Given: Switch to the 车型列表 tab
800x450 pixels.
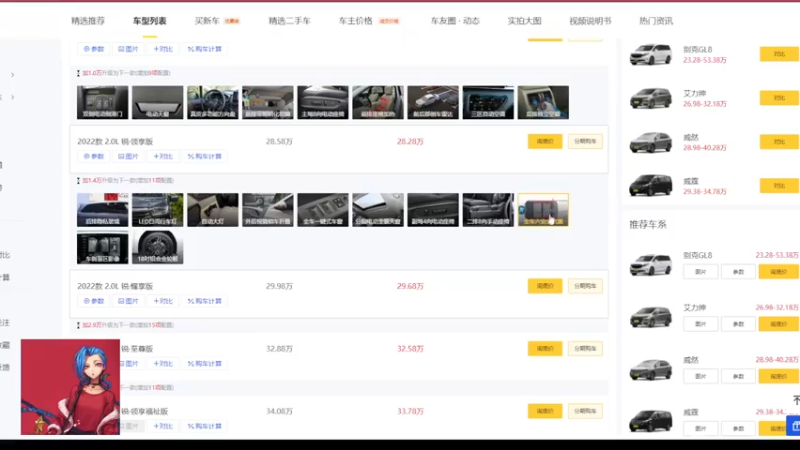Looking at the screenshot, I should (x=149, y=21).
